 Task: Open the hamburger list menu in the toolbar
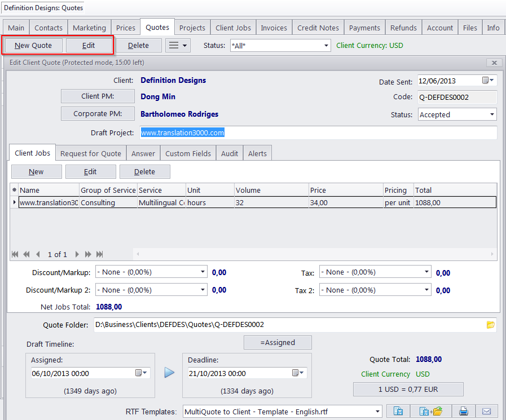[x=178, y=46]
